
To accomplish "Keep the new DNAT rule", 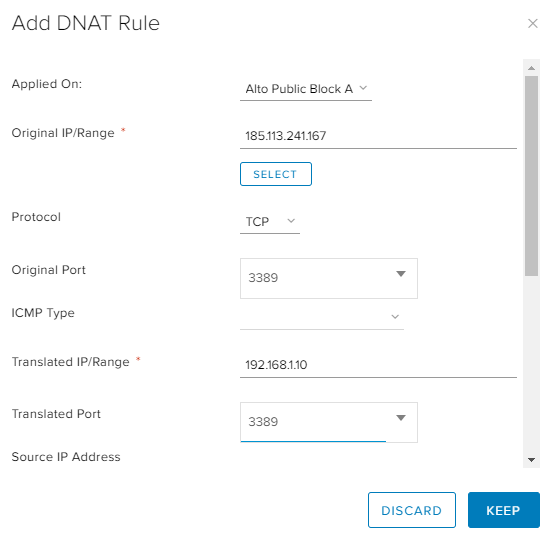I will click(x=503, y=510).
